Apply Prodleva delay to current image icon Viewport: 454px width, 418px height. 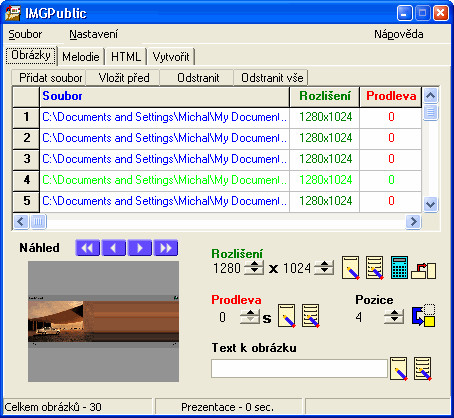tap(287, 315)
